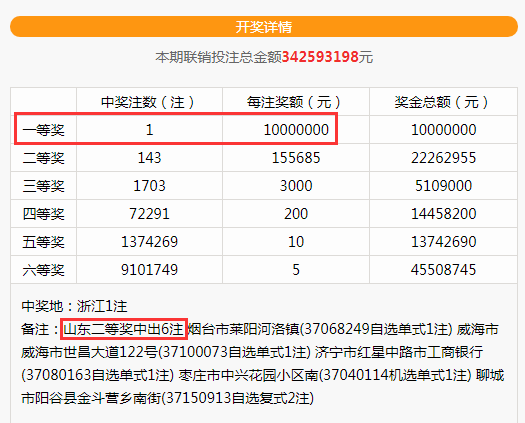
Task: Click second prize per-bet amount 155685
Action: (x=296, y=158)
